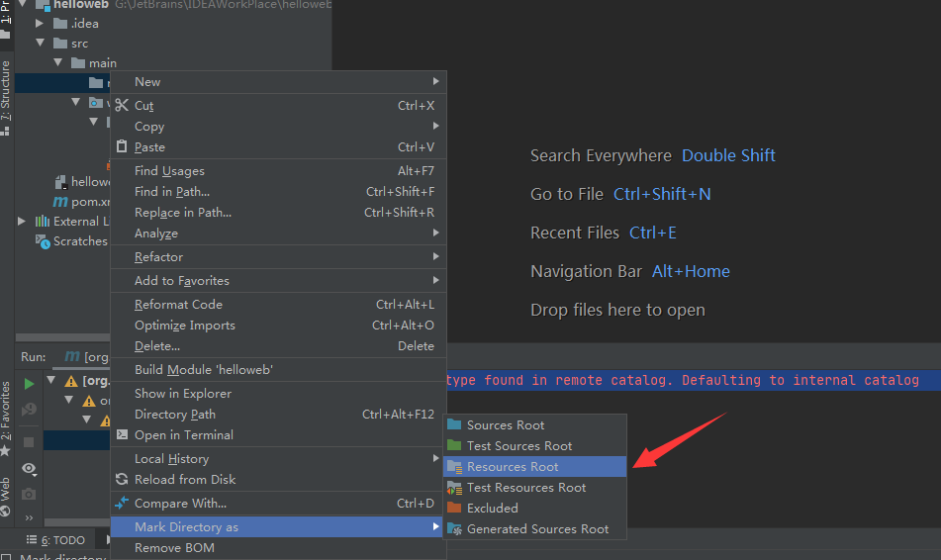Click the gray Stop square in Run panel
The height and width of the screenshot is (560, 941).
29,442
